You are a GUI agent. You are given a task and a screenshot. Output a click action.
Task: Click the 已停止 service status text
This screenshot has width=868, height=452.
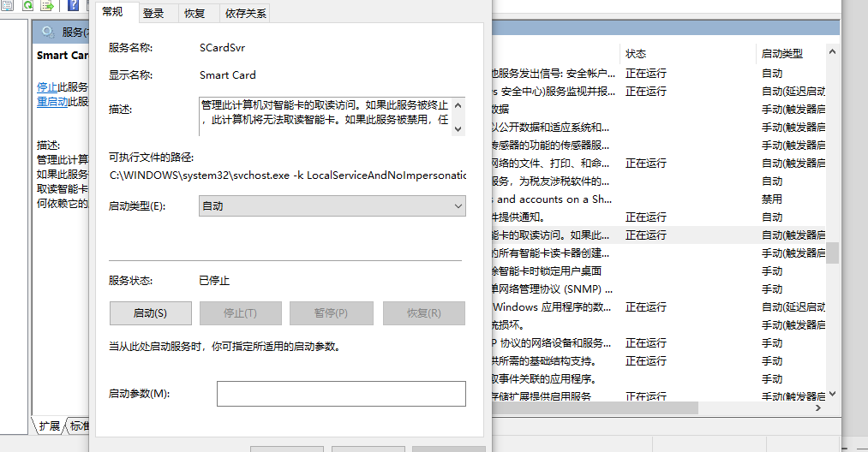(214, 281)
